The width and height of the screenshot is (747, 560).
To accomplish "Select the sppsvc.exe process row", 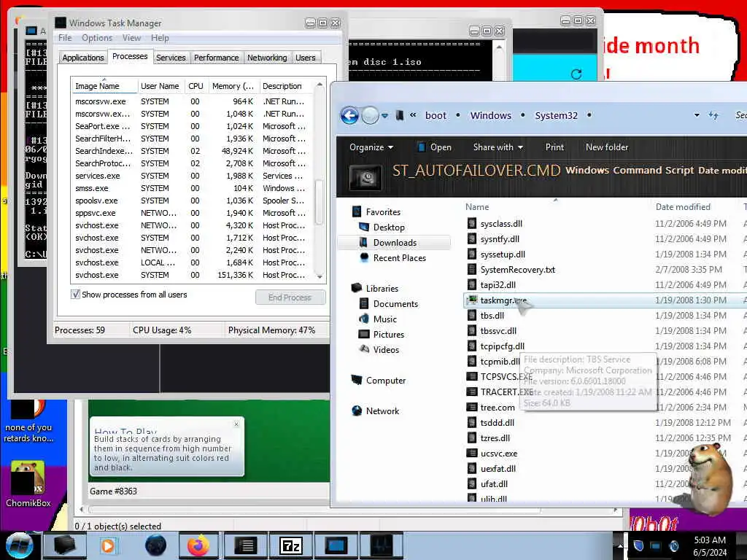I will tap(190, 213).
